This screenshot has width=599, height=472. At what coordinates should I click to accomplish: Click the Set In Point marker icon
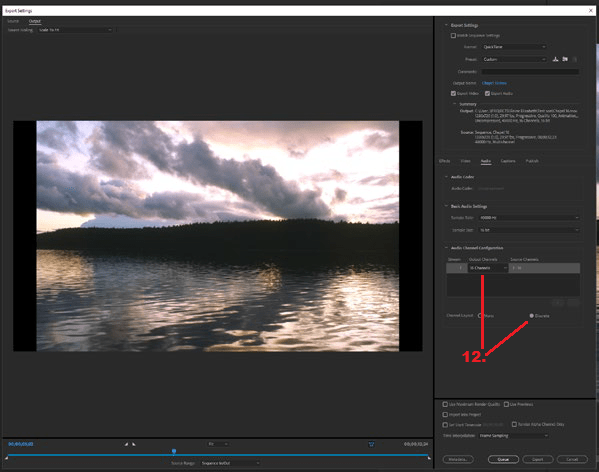126,444
